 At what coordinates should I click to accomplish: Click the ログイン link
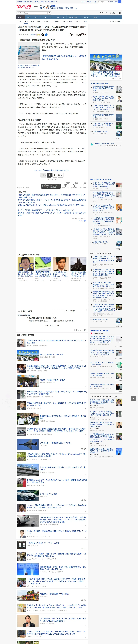click(42, 8)
